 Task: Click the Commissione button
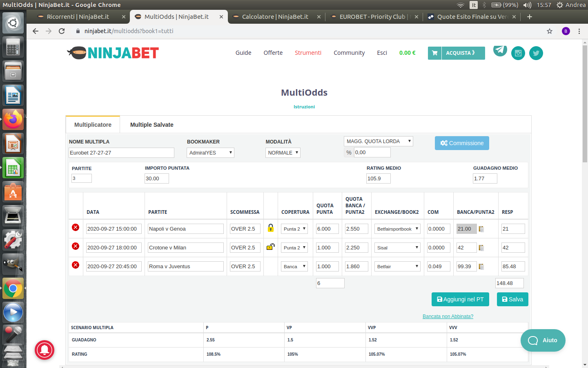tap(462, 143)
